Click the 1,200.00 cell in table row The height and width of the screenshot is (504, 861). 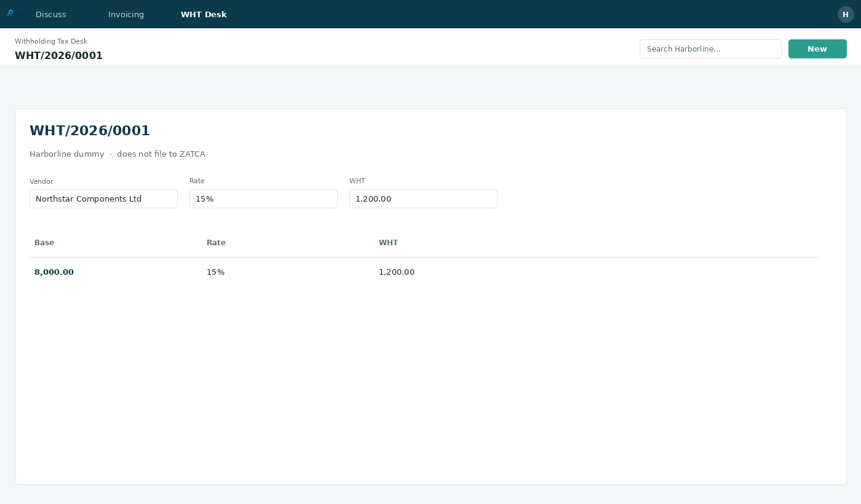[x=397, y=272]
